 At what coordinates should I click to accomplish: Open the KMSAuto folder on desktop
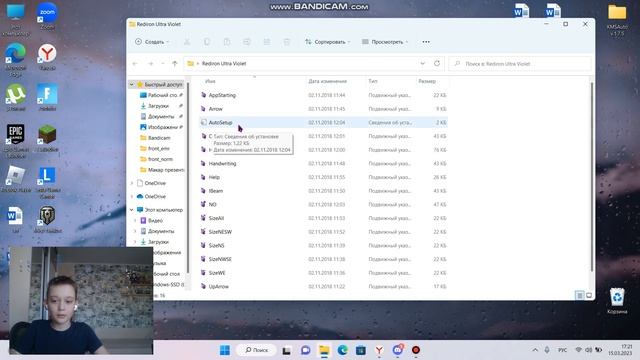617,20
